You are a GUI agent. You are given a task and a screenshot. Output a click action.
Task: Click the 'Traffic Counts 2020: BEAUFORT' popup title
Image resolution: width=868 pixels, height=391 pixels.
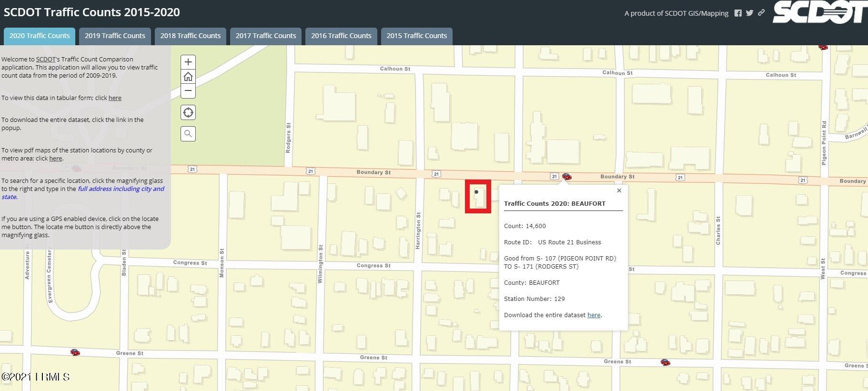pos(555,204)
